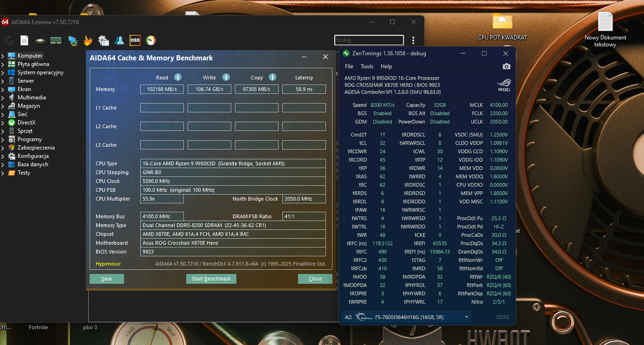Click the Szukaj search field
This screenshot has height=345, width=644.
(x=369, y=40)
